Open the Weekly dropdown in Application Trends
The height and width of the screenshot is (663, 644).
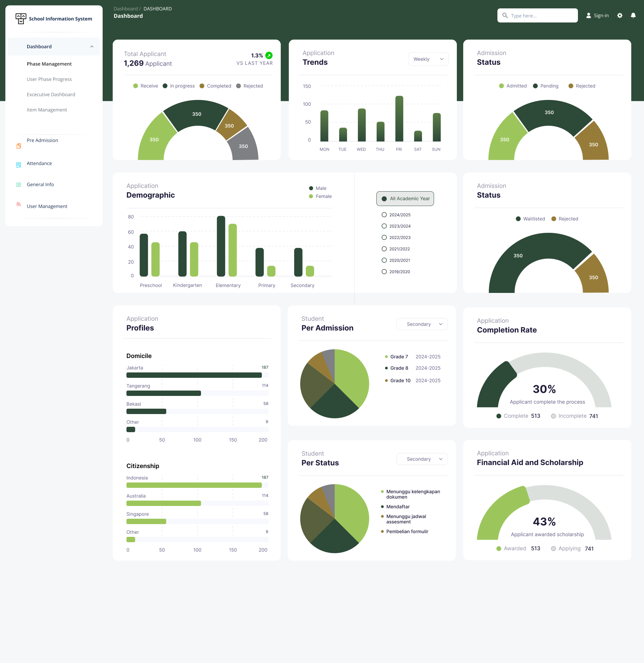point(428,59)
